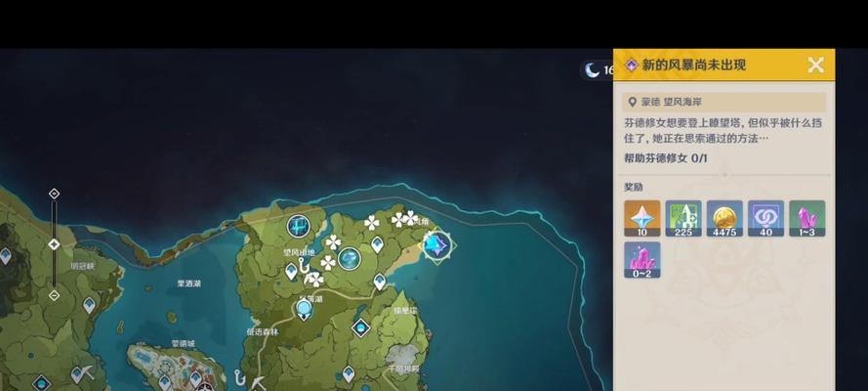This screenshot has width=868, height=391.
Task: Close the 新的风暴尚未出现 quest panel
Action: click(x=815, y=65)
